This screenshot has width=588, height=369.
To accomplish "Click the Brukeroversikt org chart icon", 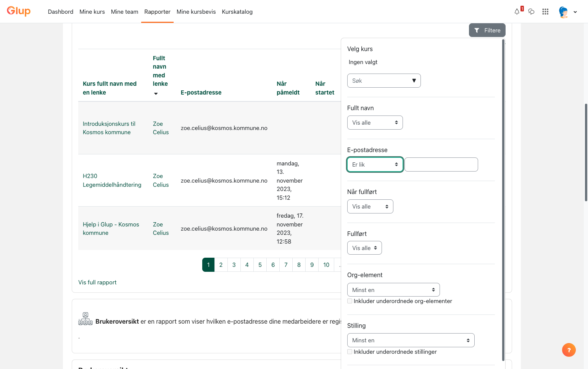I will tap(85, 319).
